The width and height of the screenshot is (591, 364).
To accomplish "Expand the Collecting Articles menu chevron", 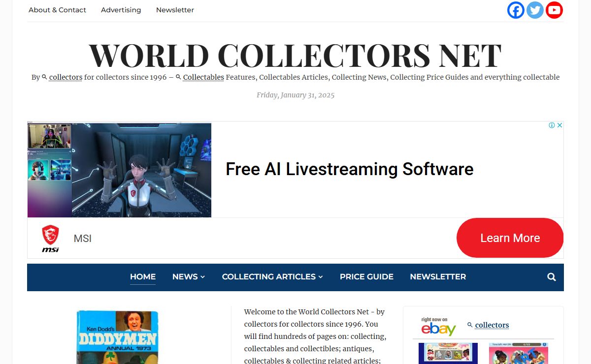I will point(321,277).
